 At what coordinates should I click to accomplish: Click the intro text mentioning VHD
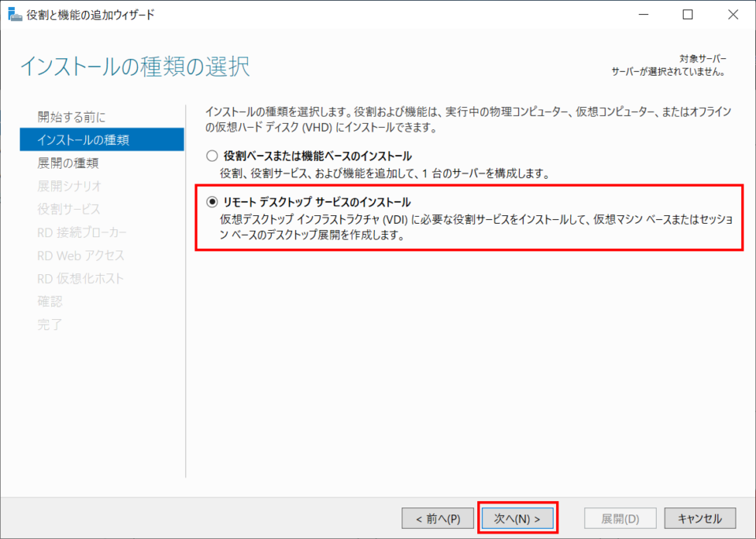468,120
